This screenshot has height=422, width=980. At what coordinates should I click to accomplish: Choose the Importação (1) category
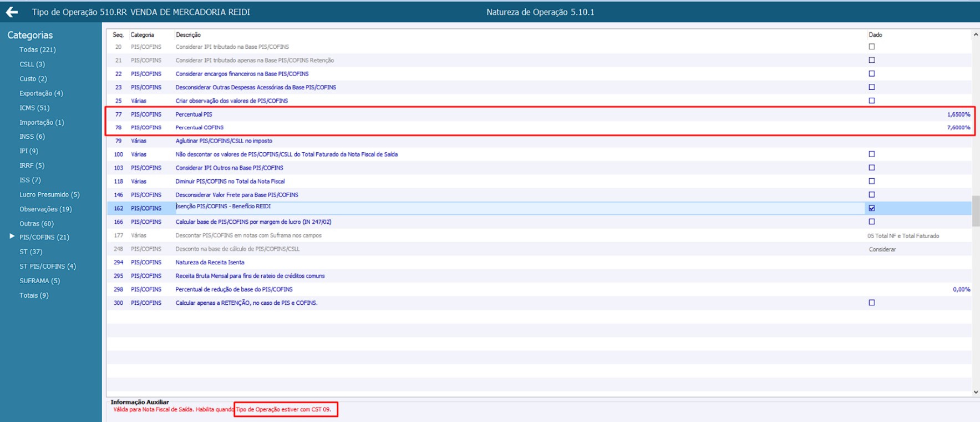[x=42, y=122]
